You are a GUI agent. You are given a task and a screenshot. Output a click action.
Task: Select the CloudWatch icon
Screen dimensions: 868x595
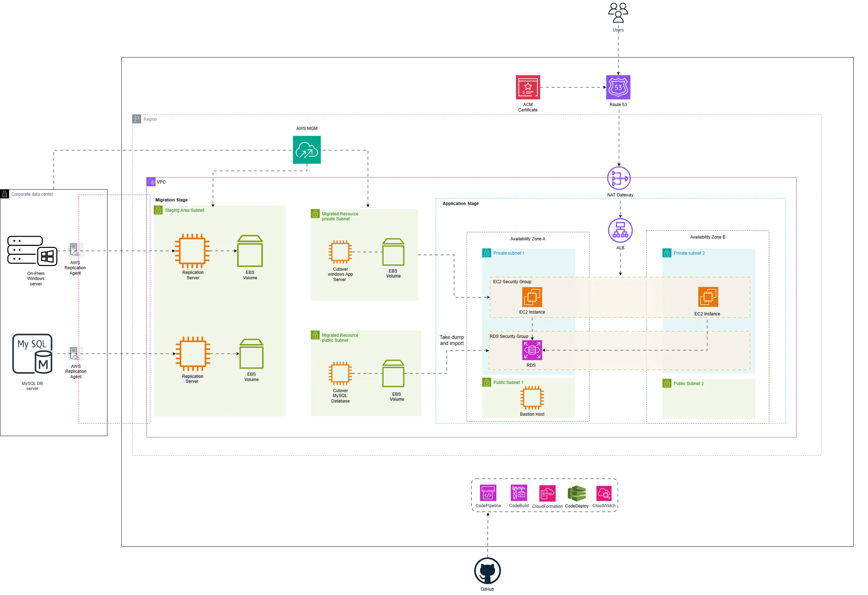tap(603, 493)
